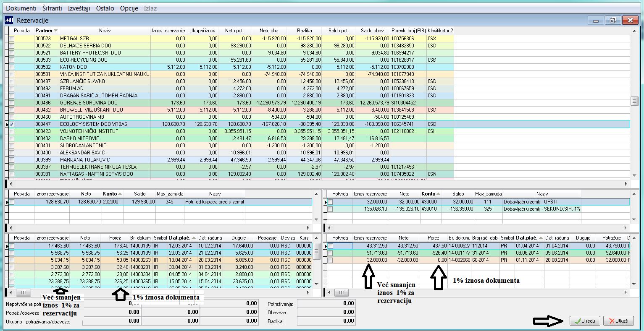
Task: Click left documents grid horizontal scrollbar thumb
Action: pos(24,292)
